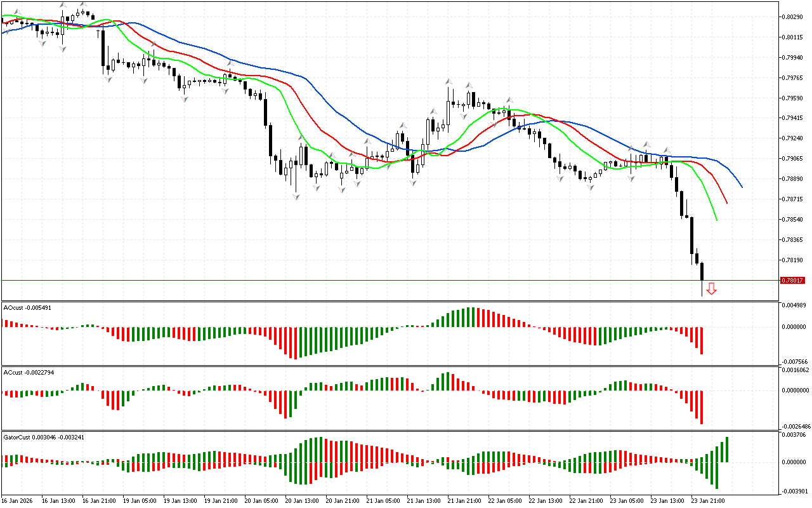The height and width of the screenshot is (508, 812).
Task: Click the 21 Jan 21:00 time label
Action: click(x=462, y=500)
